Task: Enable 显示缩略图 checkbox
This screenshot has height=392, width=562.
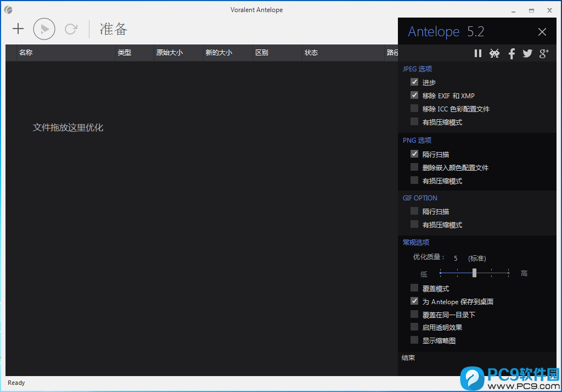Action: (x=414, y=340)
